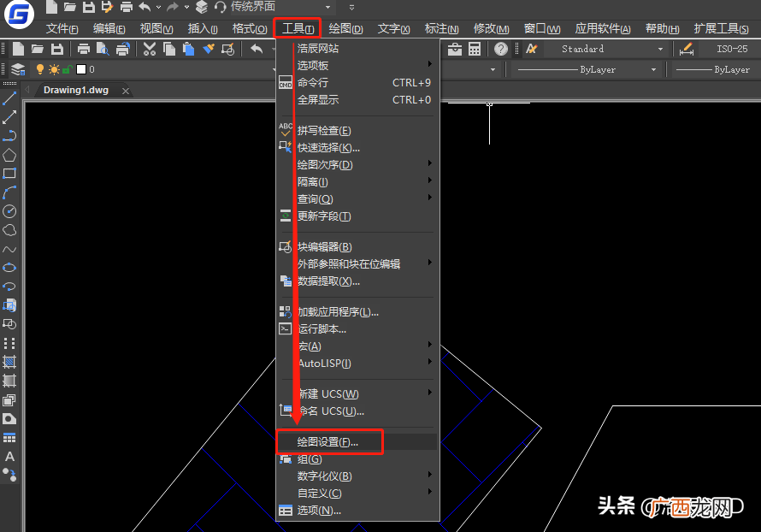The image size is (761, 532).
Task: Select the Construction line tool
Action: 9,117
